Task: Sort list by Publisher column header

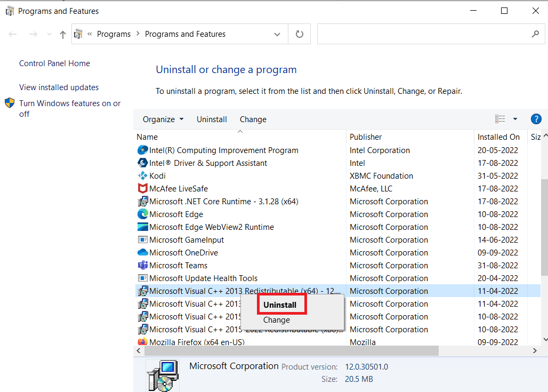Action: 366,137
